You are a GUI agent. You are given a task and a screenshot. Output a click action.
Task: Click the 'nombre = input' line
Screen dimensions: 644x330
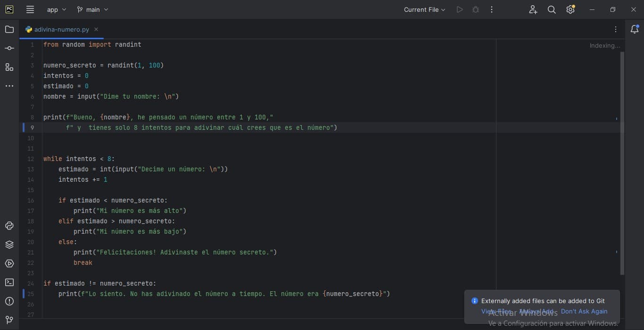coord(111,96)
